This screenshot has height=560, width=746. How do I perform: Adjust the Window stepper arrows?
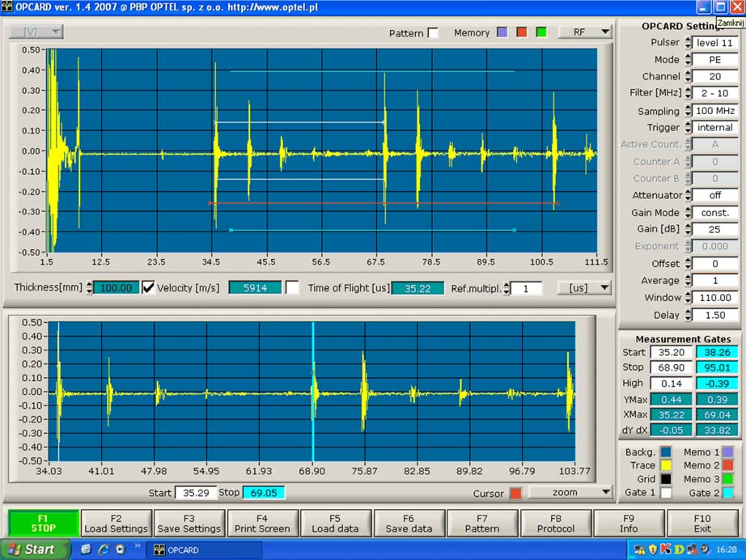[688, 298]
